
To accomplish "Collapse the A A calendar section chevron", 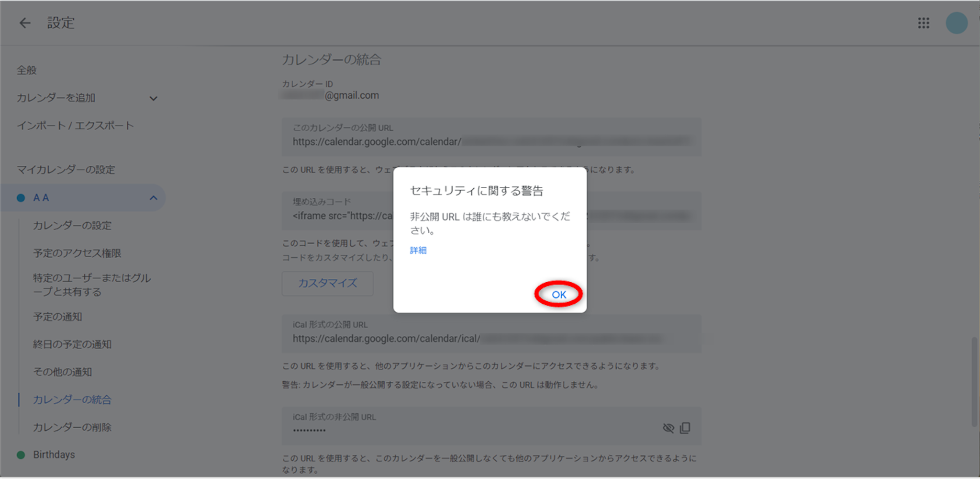I will [x=153, y=198].
